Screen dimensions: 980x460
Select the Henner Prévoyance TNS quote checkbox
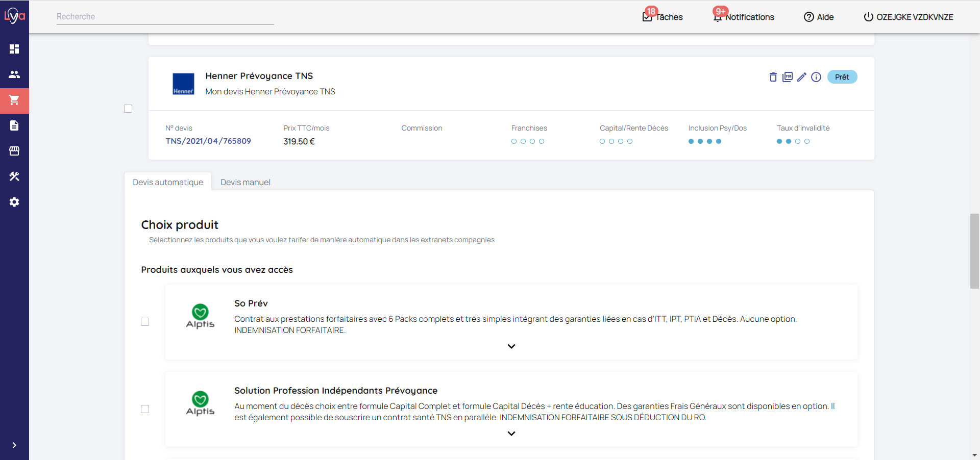128,109
